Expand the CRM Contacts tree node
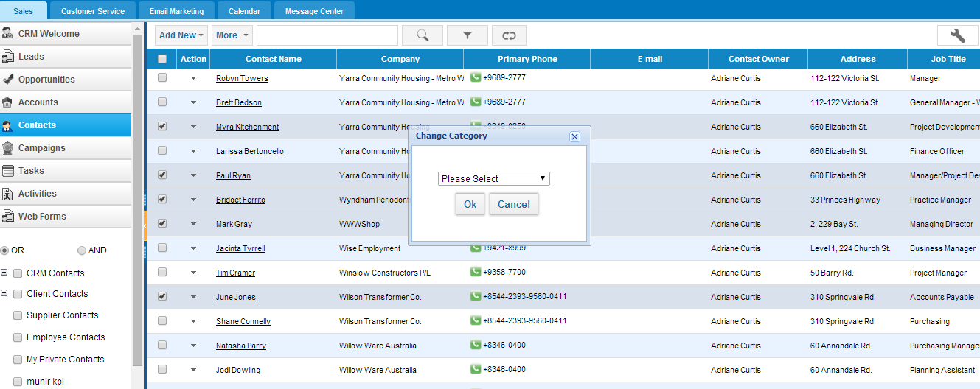This screenshot has width=980, height=389. [4, 273]
